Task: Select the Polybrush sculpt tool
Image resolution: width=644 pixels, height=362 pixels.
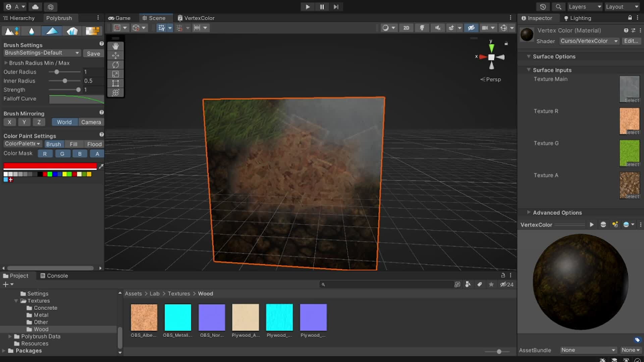Action: (x=11, y=31)
